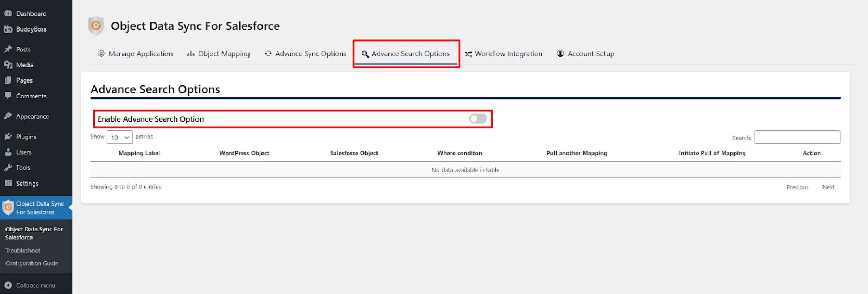Click 'Showing 0 to 0 of 0 entries' text

coord(126,187)
